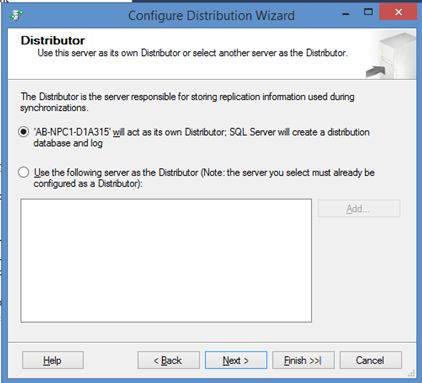Click the greyed-out Add... button
The width and height of the screenshot is (422, 383).
tap(359, 208)
